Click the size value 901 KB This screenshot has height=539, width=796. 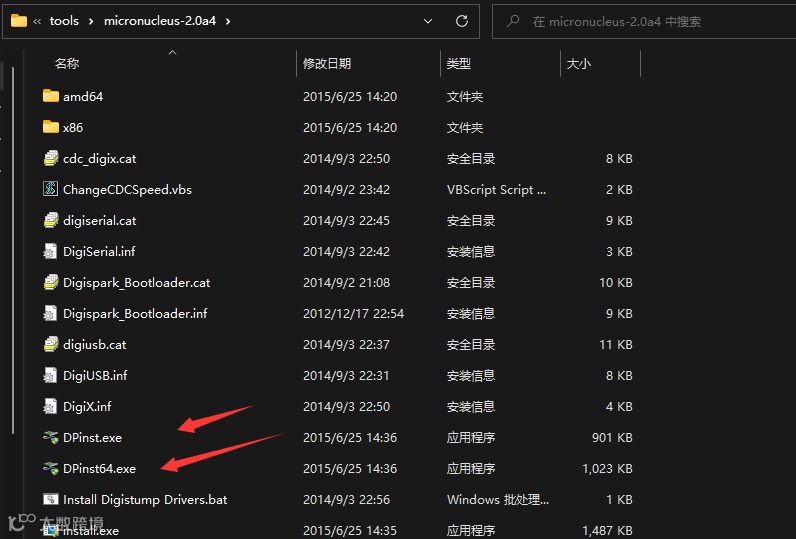coord(612,437)
